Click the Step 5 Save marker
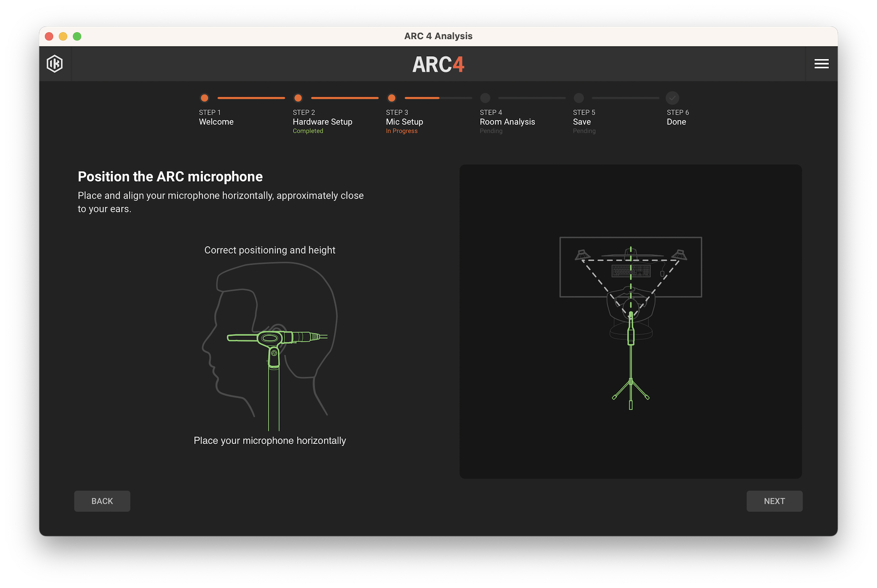This screenshot has width=877, height=588. (579, 98)
